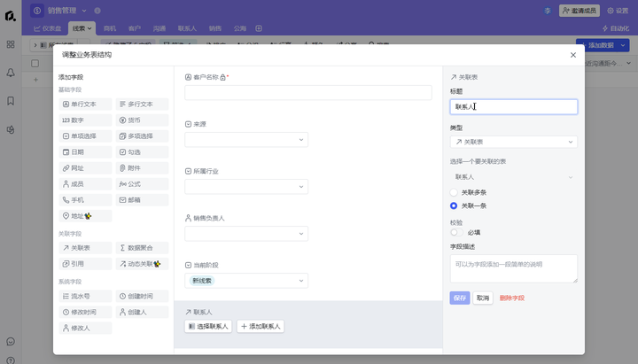
Task: Open the 类型 dropdown set to 关联表
Action: [x=513, y=142]
